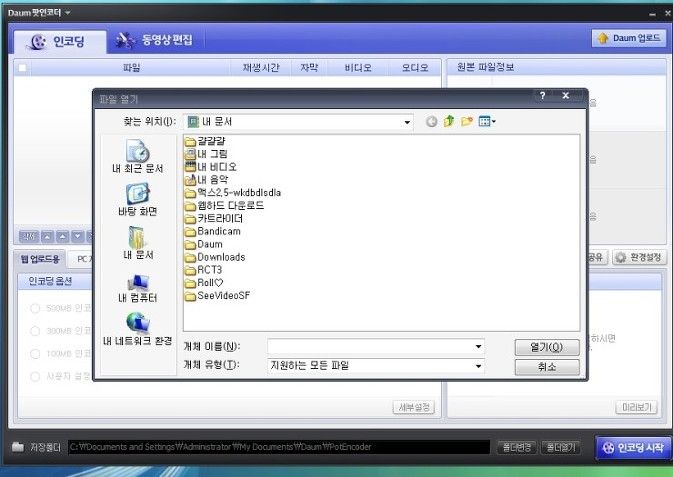The image size is (673, 477).
Task: Select the Roll♡ folder
Action: tap(204, 283)
